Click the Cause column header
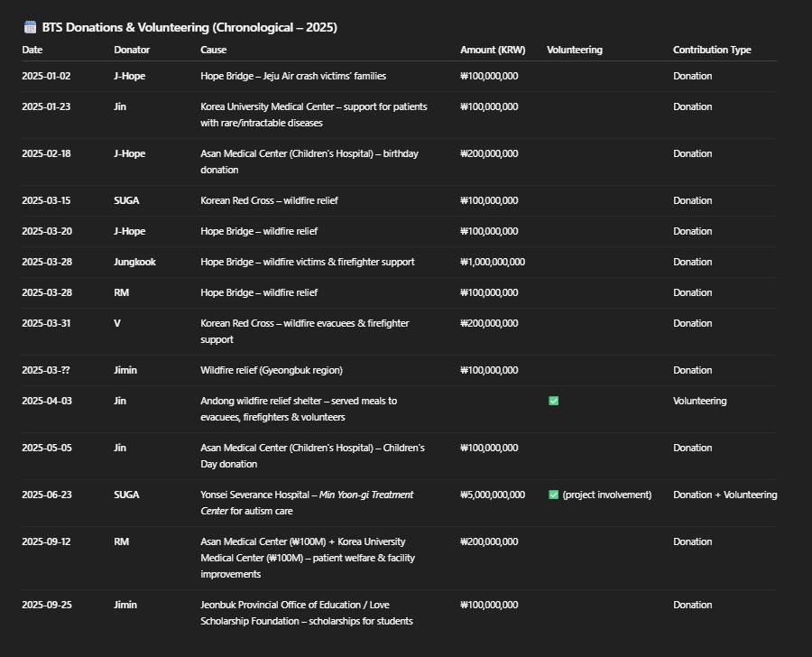Viewport: 812px width, 657px height. click(214, 50)
